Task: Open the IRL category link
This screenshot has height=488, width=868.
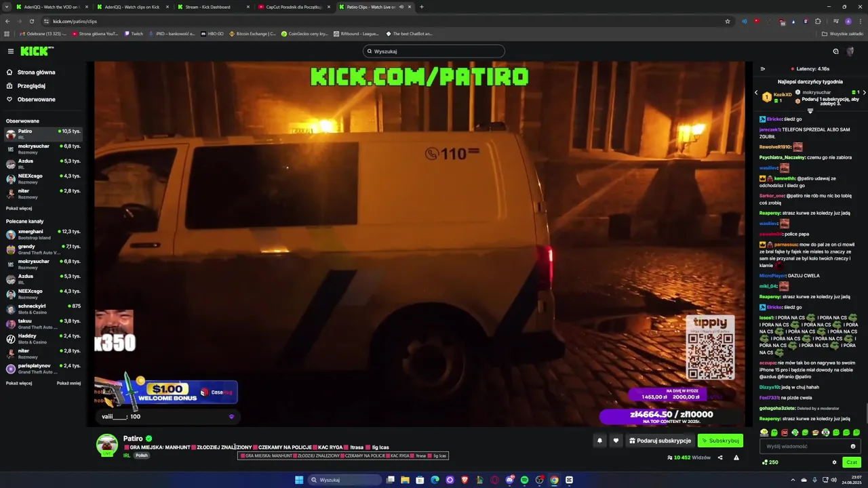Action: coord(127,455)
